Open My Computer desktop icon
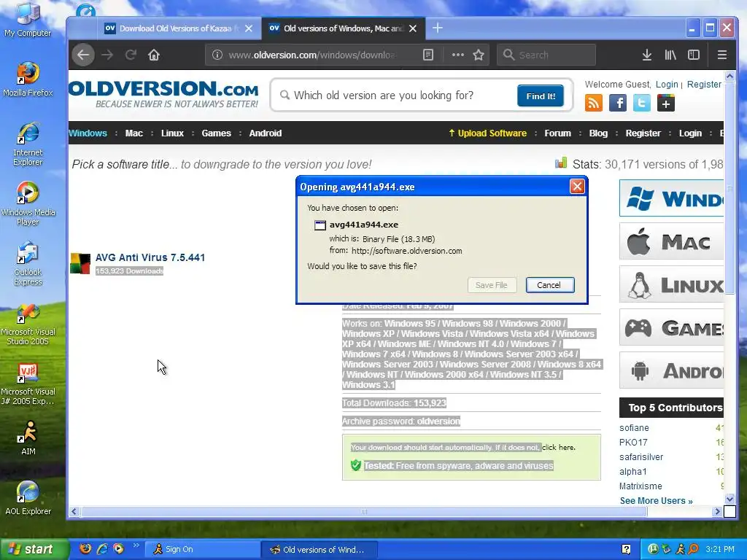 [28, 20]
